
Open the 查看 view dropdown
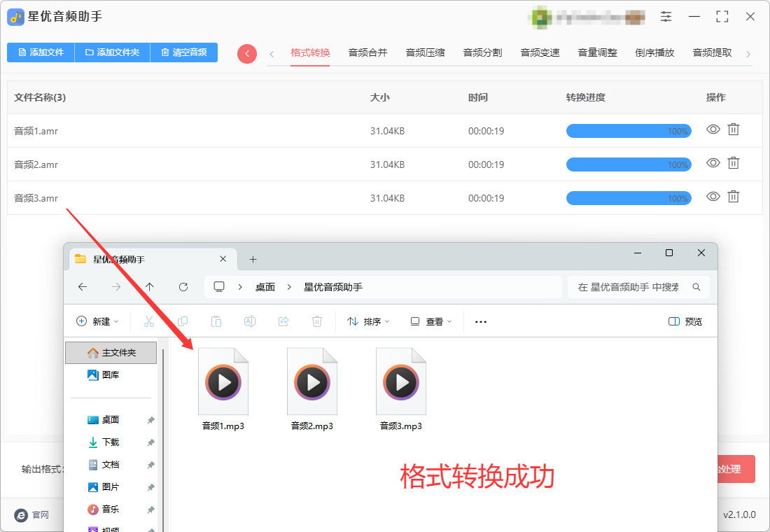click(431, 322)
